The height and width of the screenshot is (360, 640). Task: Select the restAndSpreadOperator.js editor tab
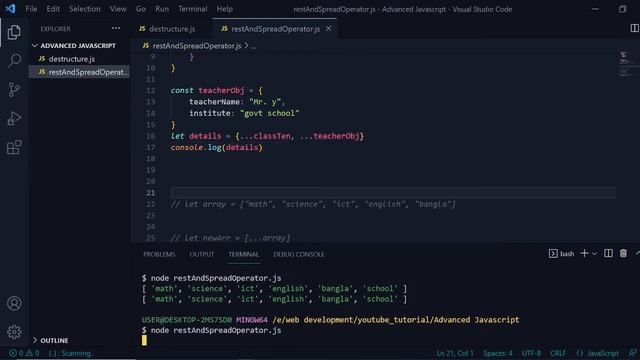click(274, 29)
